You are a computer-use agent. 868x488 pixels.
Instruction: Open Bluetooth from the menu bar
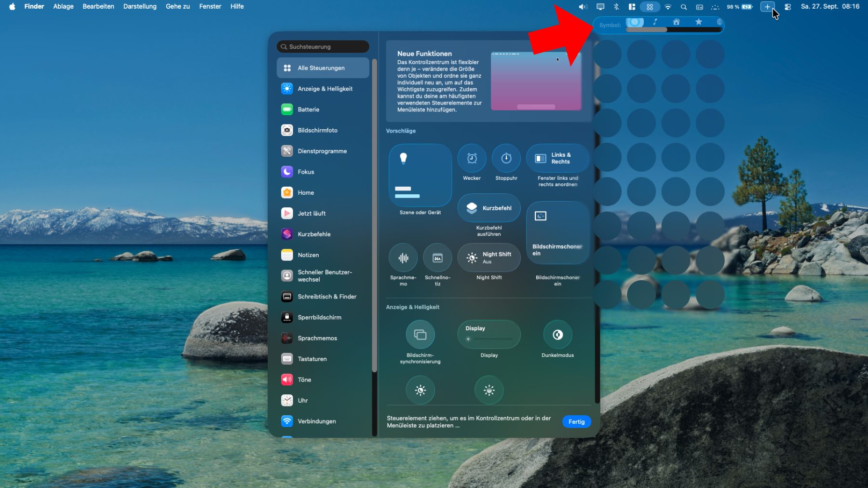point(616,7)
